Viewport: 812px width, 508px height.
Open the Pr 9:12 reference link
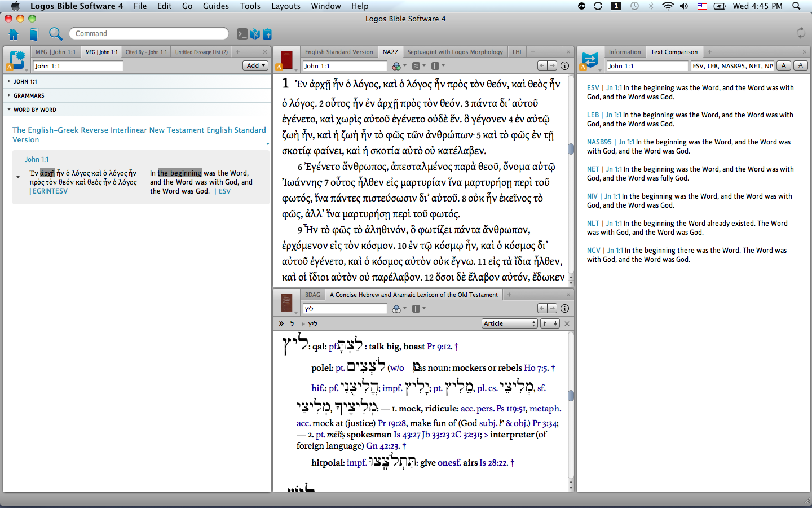(439, 347)
